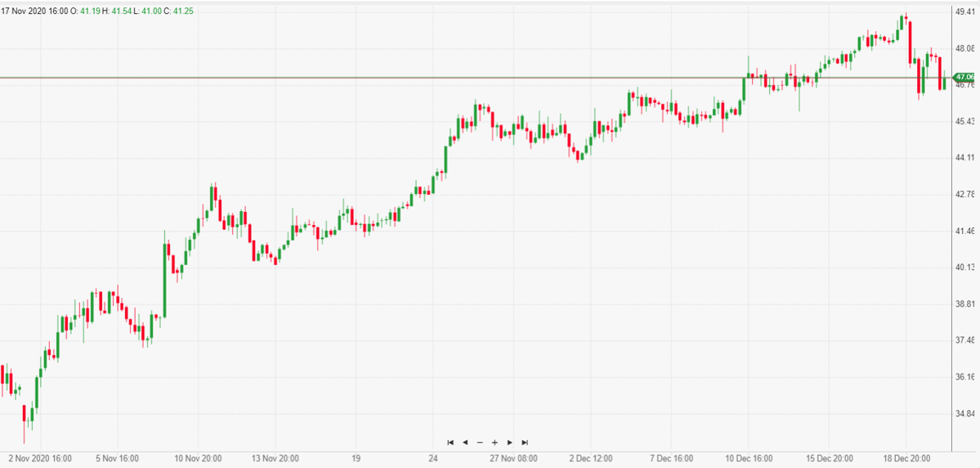Click the 48.08 price axis label
Viewport: 980px width, 468px height.
click(x=964, y=48)
